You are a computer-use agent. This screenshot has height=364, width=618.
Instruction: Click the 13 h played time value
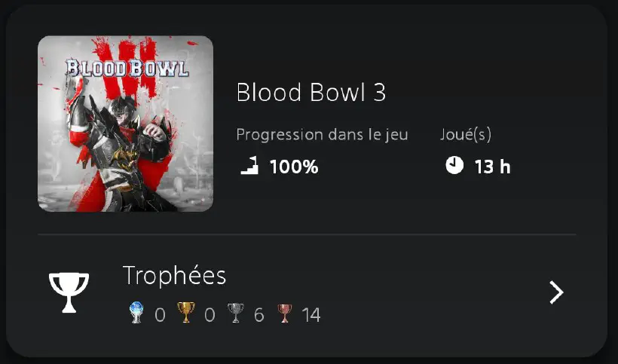[492, 167]
